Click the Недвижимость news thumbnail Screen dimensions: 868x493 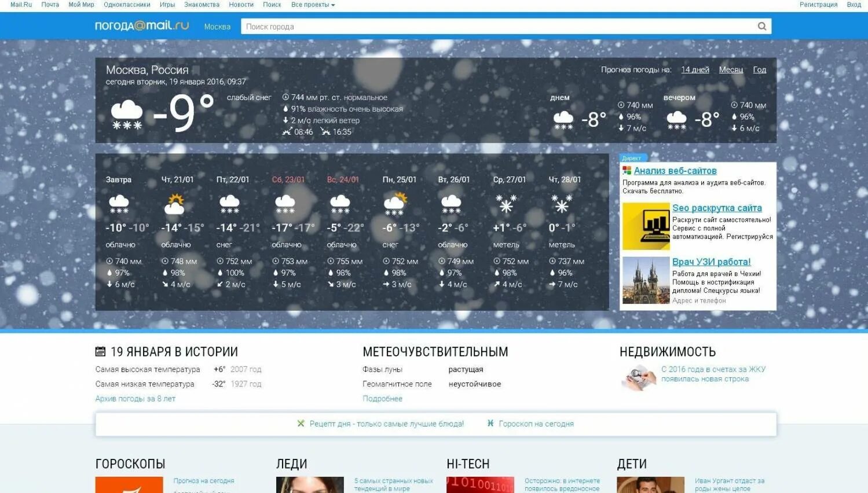point(639,378)
